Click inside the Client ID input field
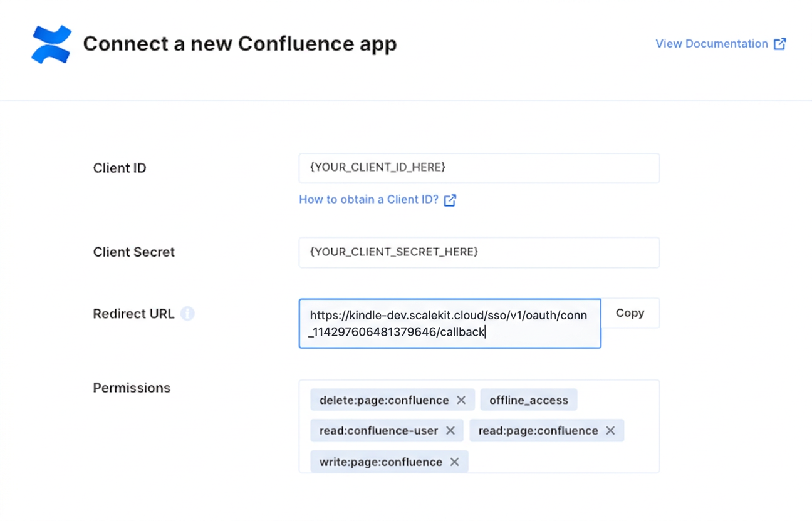 (x=479, y=168)
